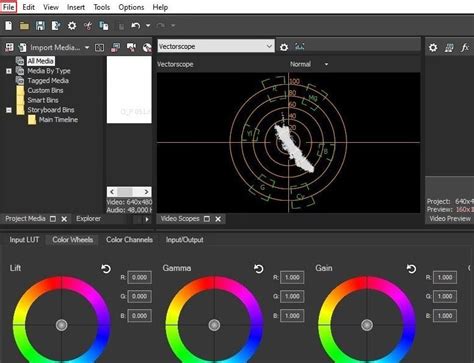Save the project with the floppy disk icon
474x363 pixels.
coord(40,26)
